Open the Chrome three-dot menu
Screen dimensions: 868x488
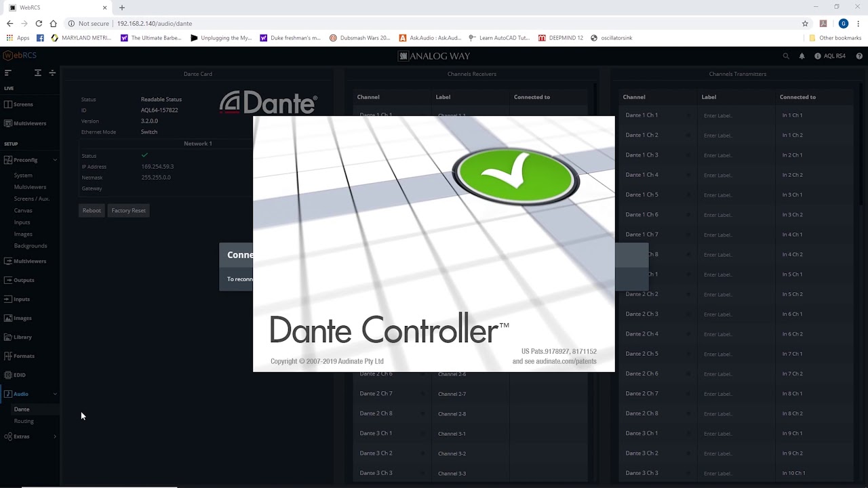pos(859,23)
